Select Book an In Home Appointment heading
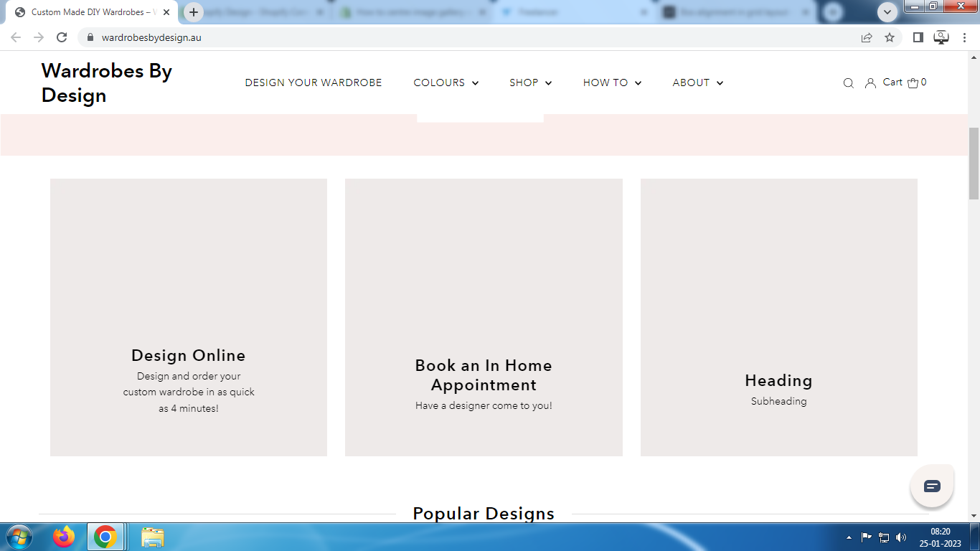 (x=484, y=375)
